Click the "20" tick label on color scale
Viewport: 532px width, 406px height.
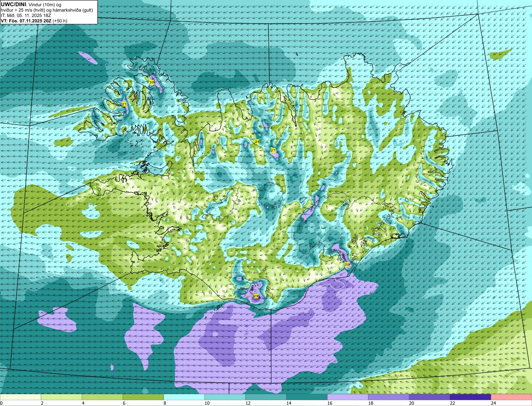pyautogui.click(x=411, y=403)
